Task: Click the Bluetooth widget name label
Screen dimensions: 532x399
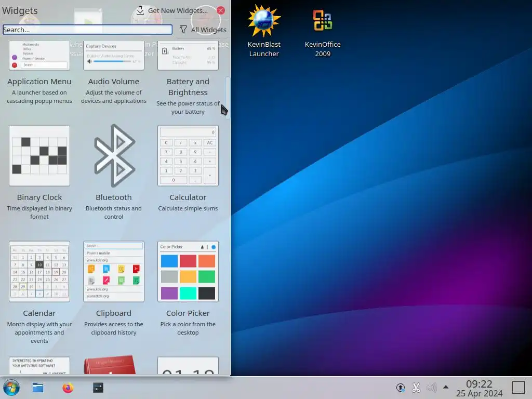Action: click(x=114, y=197)
